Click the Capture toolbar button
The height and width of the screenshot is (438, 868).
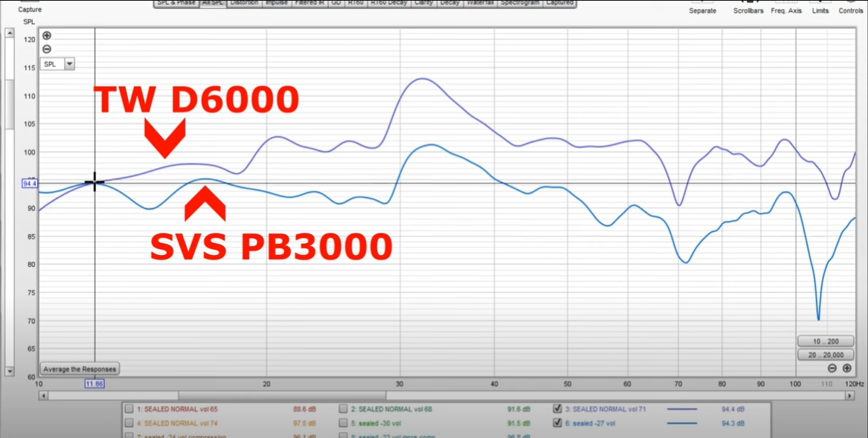29,7
